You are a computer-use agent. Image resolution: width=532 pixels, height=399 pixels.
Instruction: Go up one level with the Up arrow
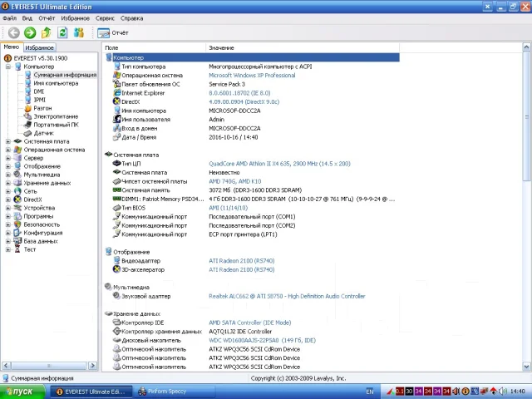coord(47,33)
